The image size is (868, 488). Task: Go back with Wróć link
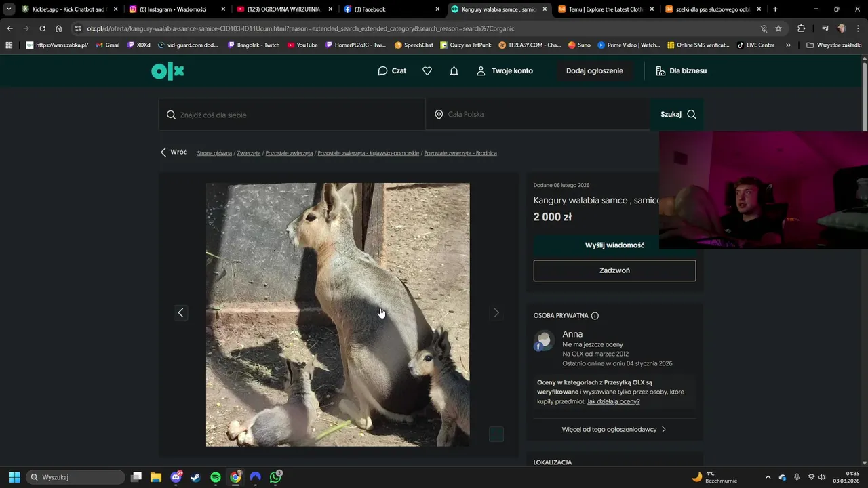(x=174, y=152)
